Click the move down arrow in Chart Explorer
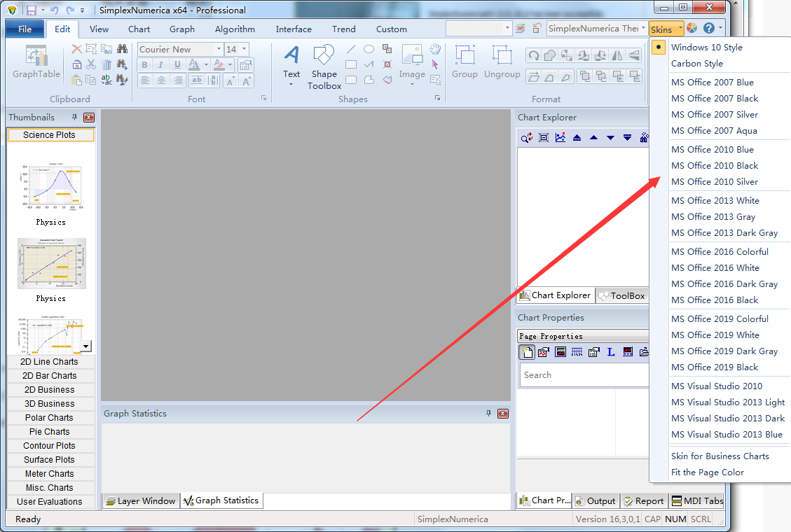 (610, 137)
